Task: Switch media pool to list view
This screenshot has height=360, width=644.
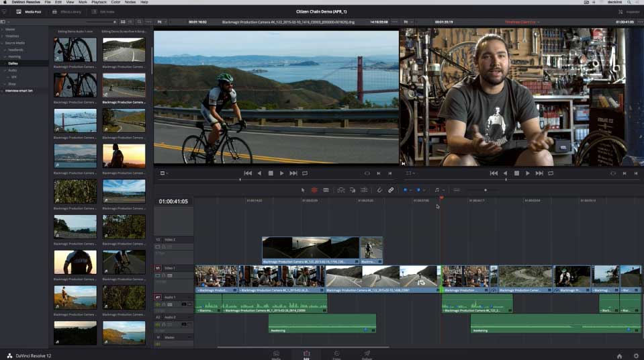Action: click(130, 21)
